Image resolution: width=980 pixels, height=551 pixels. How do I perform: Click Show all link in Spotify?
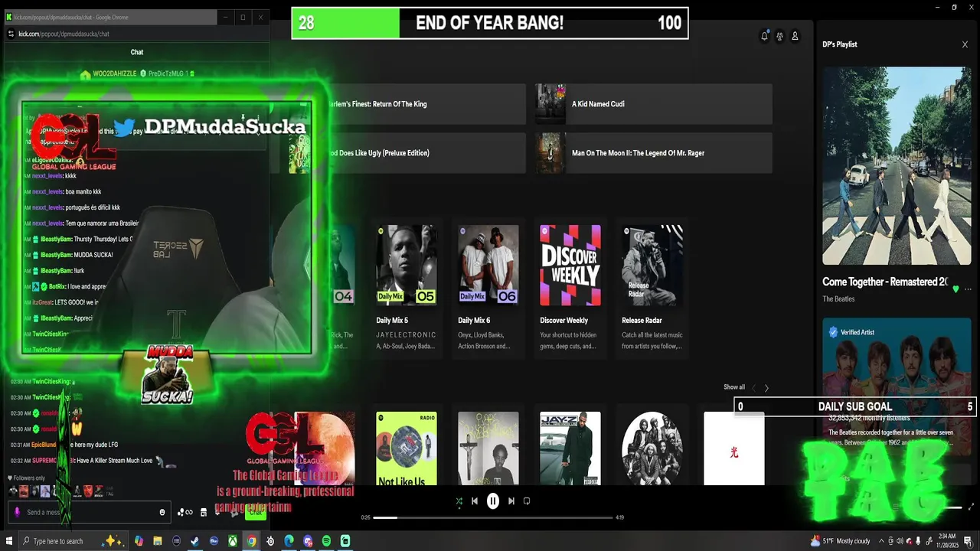(734, 387)
